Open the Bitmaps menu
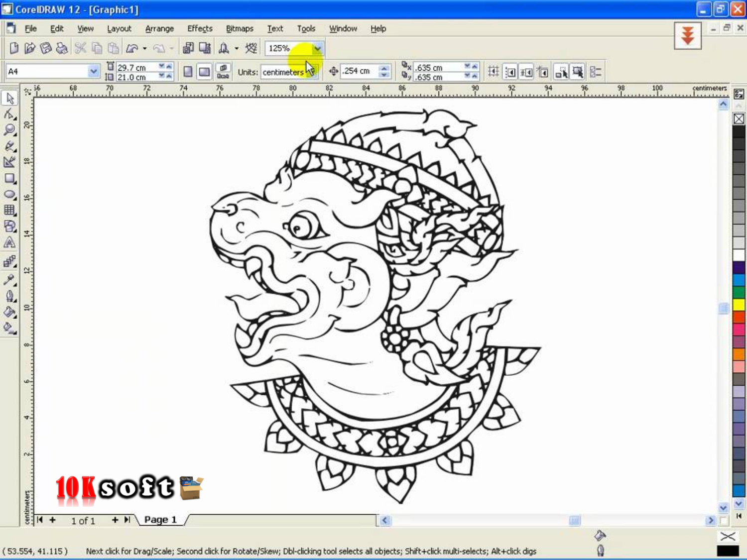This screenshot has width=747, height=560. [x=240, y=28]
